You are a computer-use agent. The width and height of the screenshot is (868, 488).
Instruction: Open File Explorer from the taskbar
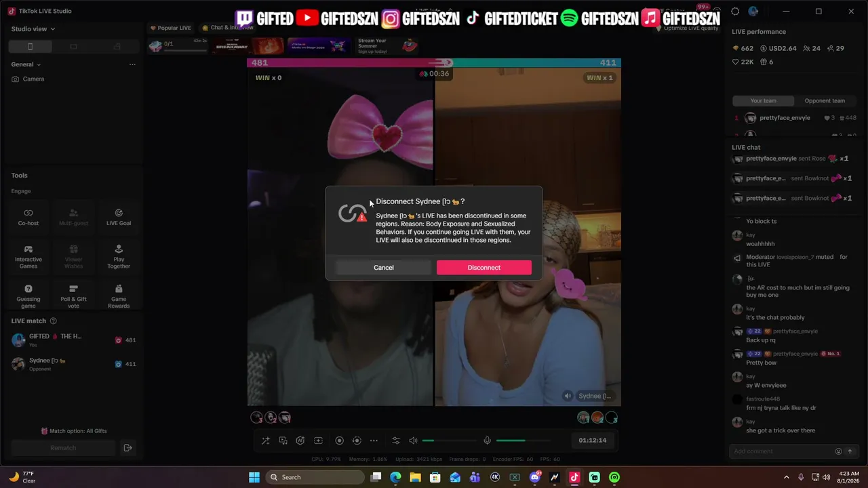pyautogui.click(x=416, y=477)
